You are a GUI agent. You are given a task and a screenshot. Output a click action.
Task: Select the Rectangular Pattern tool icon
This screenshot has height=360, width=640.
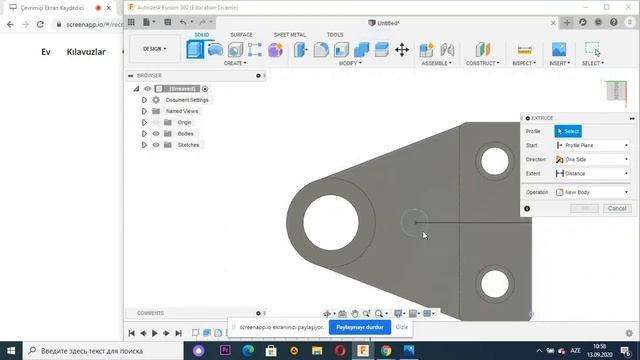click(255, 50)
